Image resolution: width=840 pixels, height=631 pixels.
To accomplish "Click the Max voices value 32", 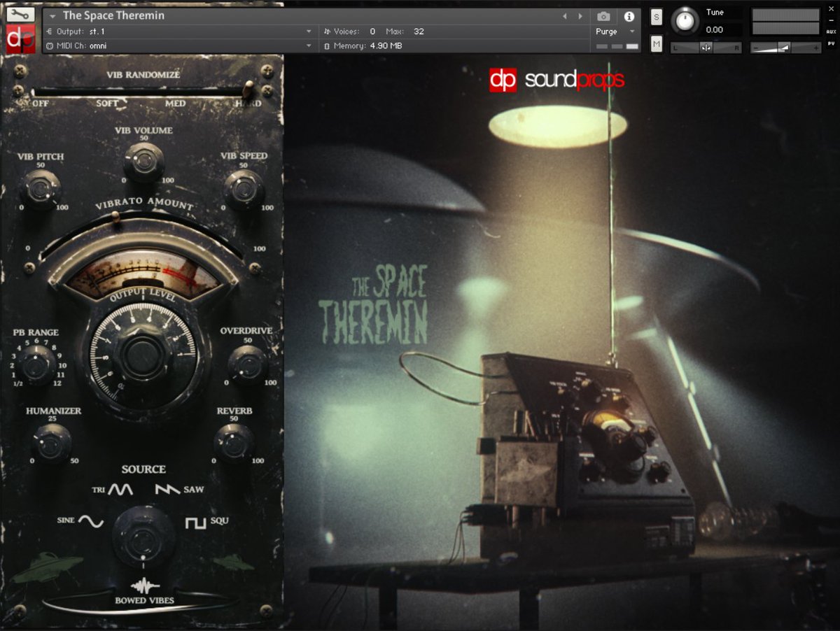I will [419, 31].
